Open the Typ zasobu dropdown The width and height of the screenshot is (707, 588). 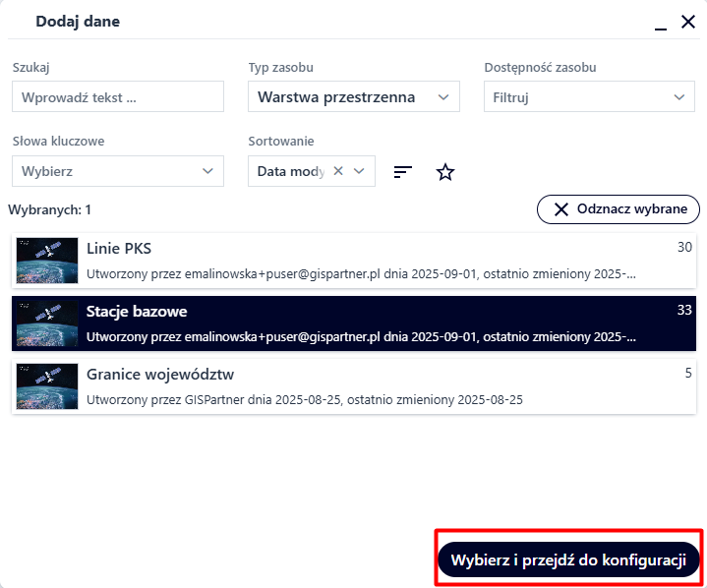[x=353, y=96]
